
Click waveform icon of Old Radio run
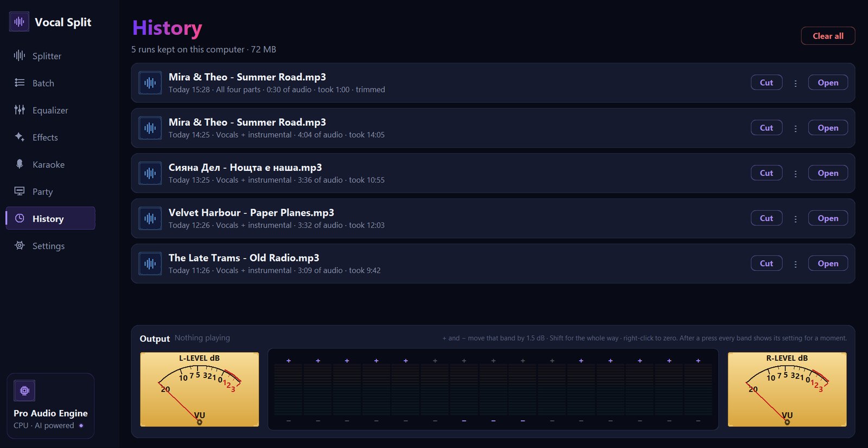coord(150,264)
